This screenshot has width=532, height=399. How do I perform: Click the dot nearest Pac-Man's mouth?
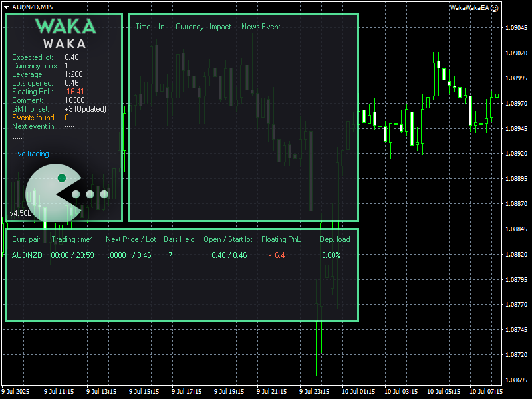(76, 194)
